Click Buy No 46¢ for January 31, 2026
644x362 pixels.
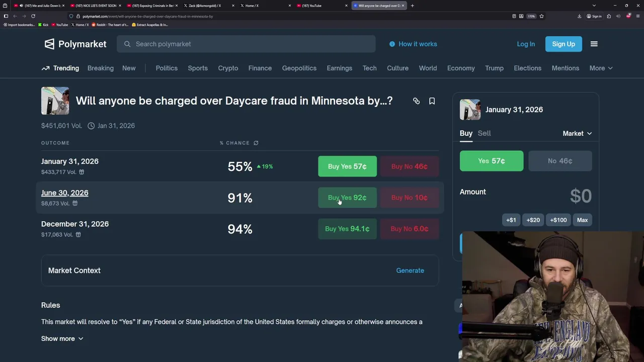pos(410,166)
